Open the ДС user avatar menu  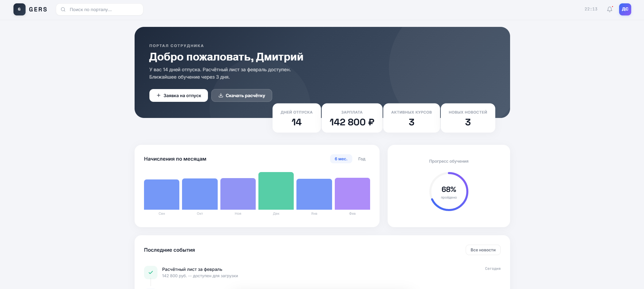(625, 9)
